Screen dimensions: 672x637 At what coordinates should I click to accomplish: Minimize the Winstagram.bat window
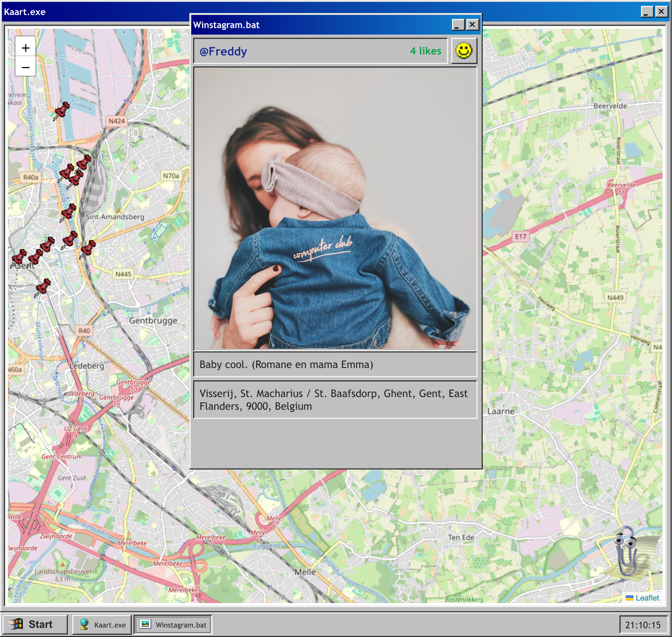click(x=458, y=25)
